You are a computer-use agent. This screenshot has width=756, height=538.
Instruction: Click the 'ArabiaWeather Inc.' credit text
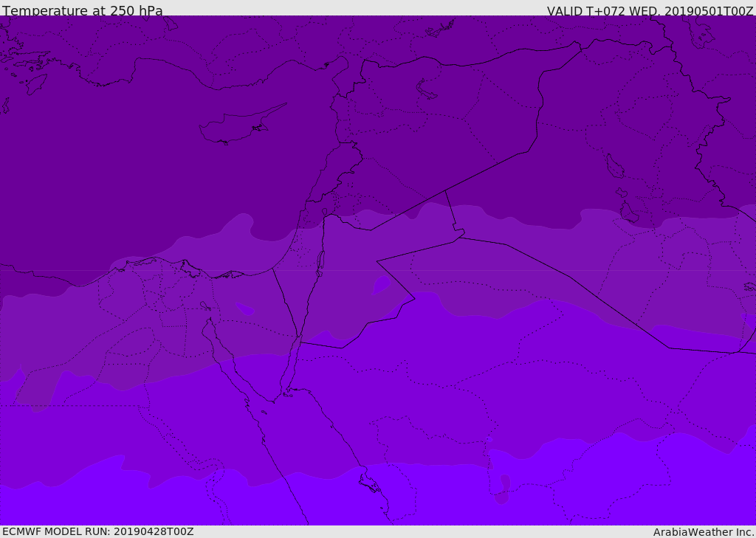coord(704,532)
